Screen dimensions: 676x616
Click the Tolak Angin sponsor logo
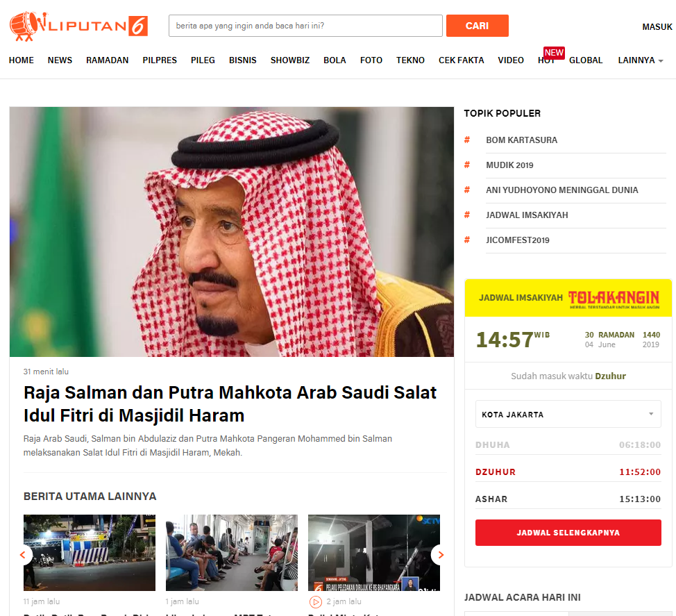tap(614, 299)
